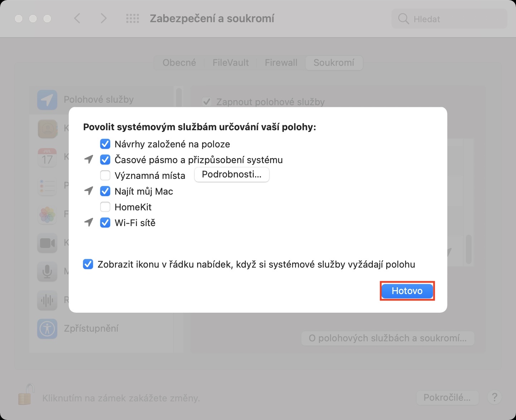516x420 pixels.
Task: Click the Camera icon in sidebar
Action: pos(47,243)
